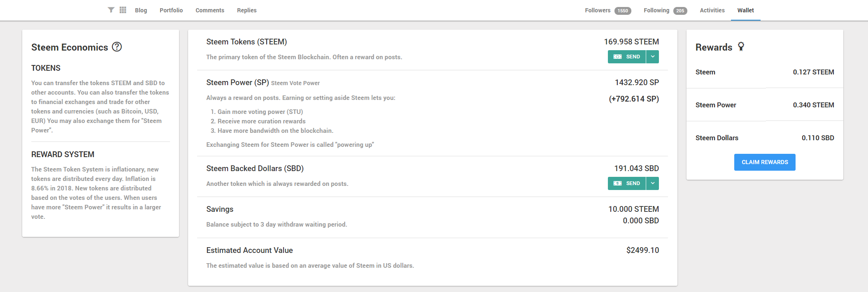The image size is (868, 292).
Task: Expand the SBD send options dropdown arrow
Action: (x=652, y=183)
